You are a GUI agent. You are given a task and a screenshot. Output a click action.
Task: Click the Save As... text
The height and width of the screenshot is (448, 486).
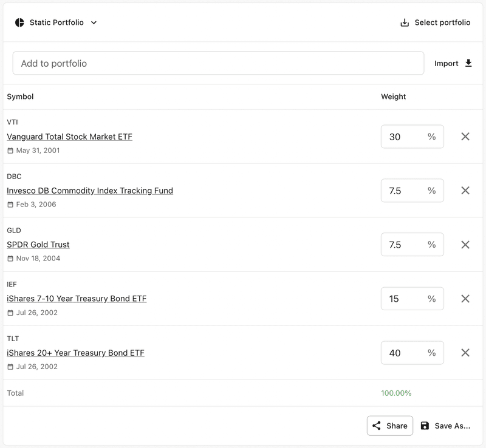point(452,426)
